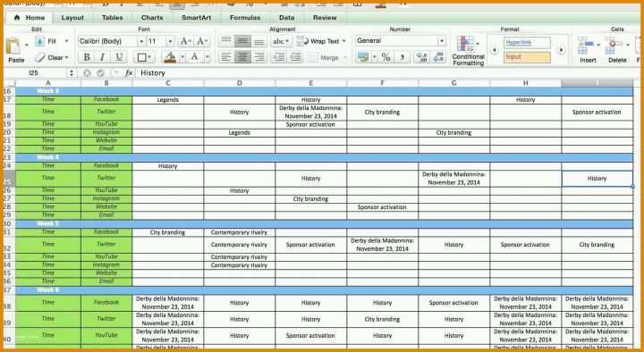Open the Paste options arrow
644x352 pixels.
tap(27, 45)
